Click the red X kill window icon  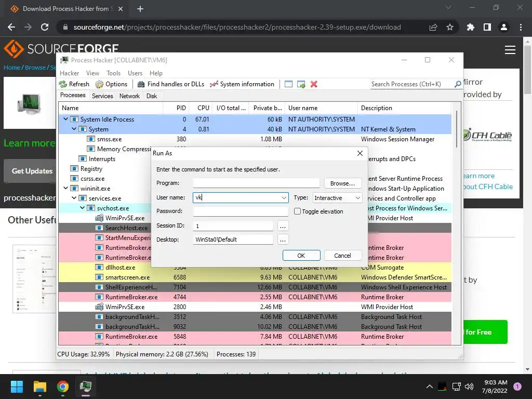(x=314, y=84)
